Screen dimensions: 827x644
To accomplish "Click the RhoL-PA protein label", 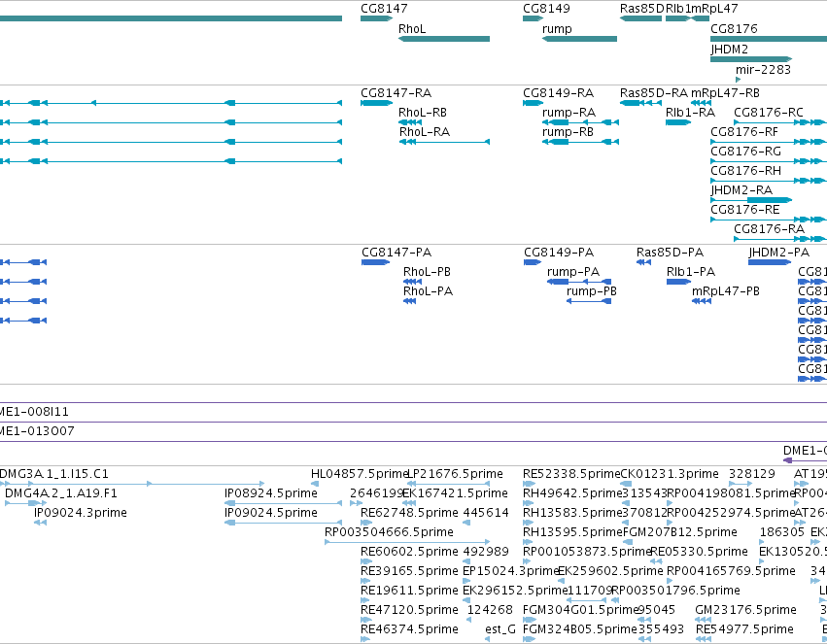I will tap(429, 291).
